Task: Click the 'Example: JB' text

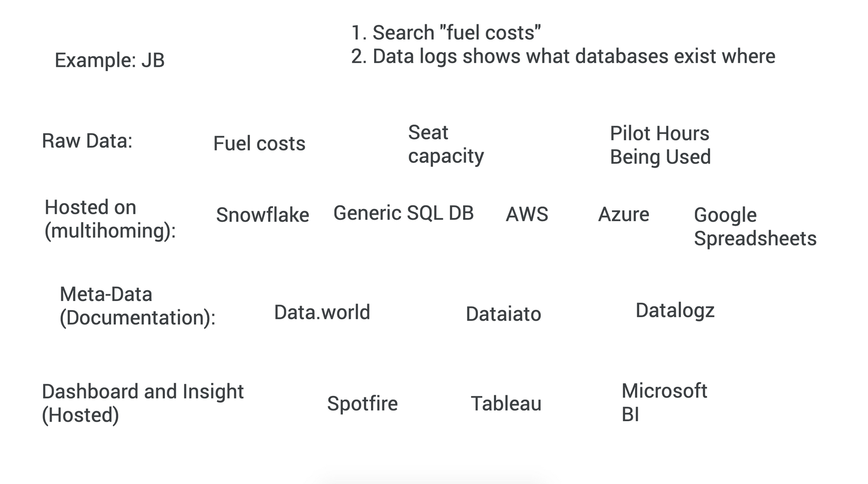Action: (x=109, y=60)
